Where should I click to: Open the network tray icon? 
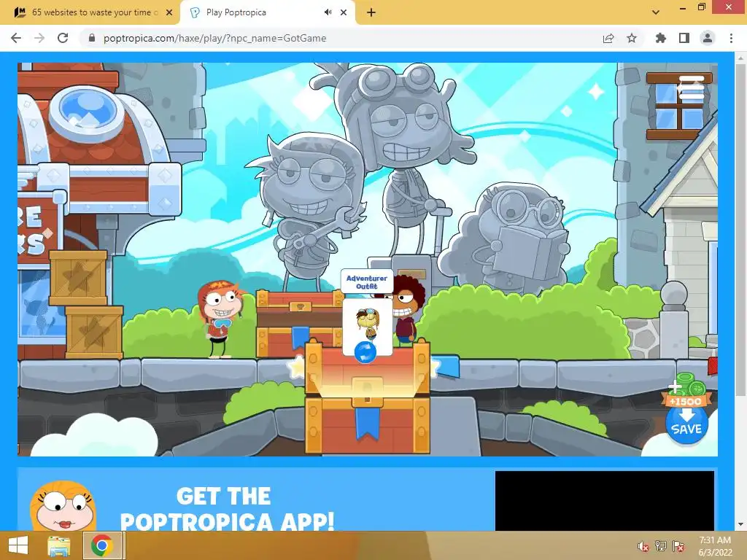tap(661, 546)
